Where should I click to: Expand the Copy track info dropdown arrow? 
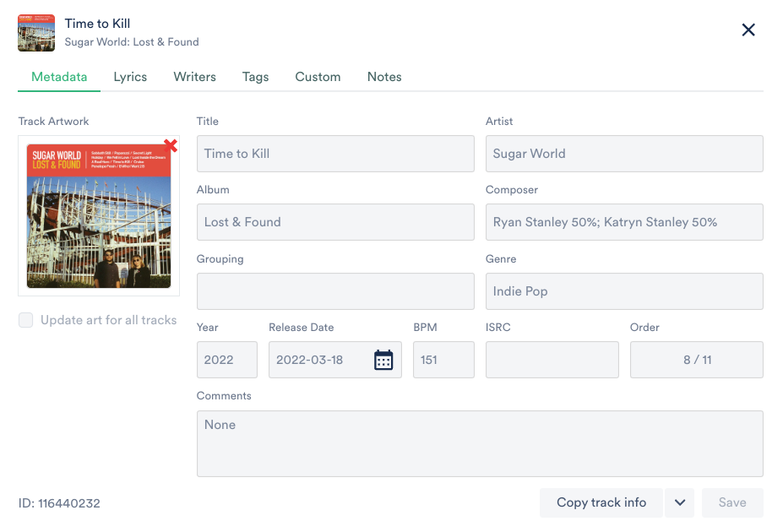[x=679, y=502]
